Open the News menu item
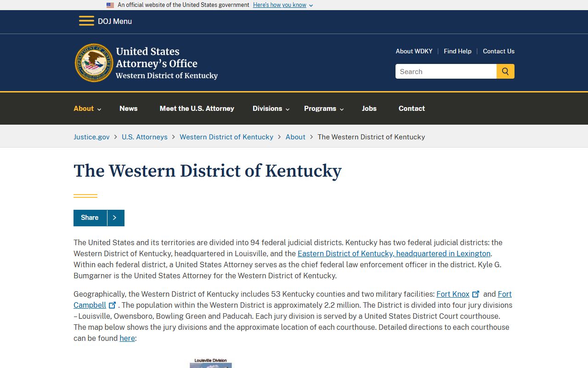Viewport: 588px width, 368px height. (x=129, y=109)
